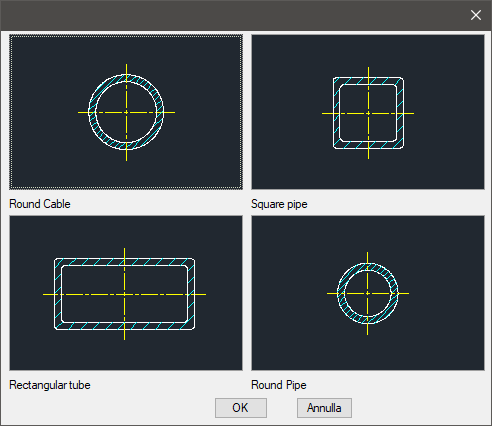Click the "Round Cable" text label
The height and width of the screenshot is (426, 492).
[40, 204]
